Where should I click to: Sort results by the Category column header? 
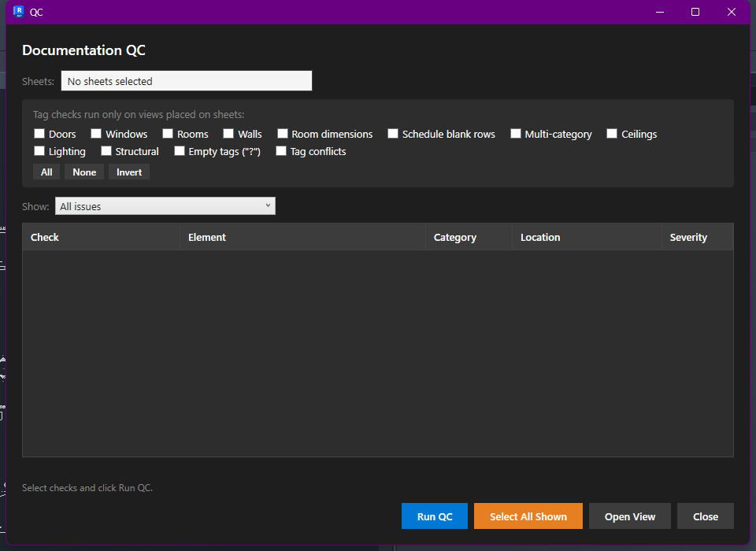tap(469, 237)
